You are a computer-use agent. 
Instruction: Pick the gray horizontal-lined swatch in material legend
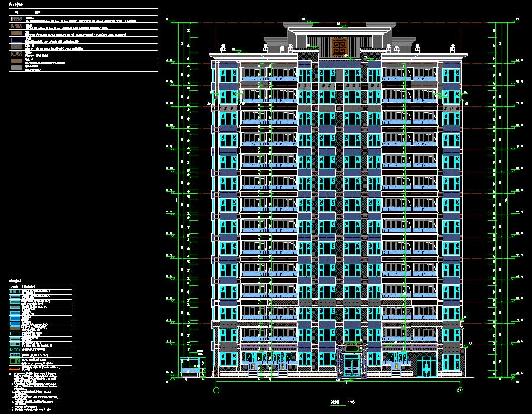pos(17,47)
